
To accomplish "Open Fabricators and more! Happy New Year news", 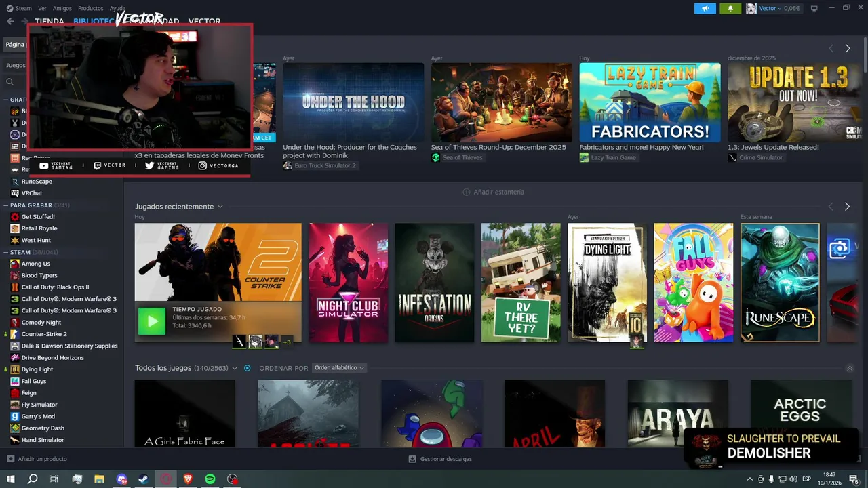I will coord(650,103).
